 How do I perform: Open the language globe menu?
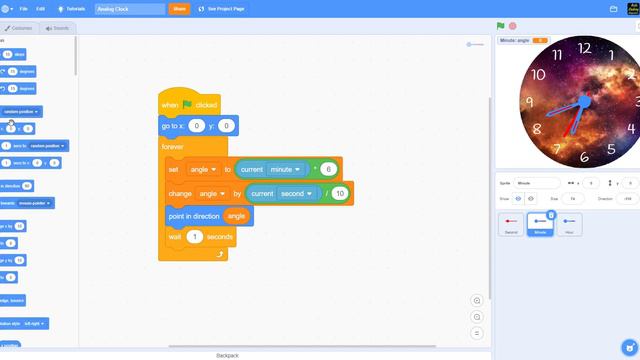7,9
